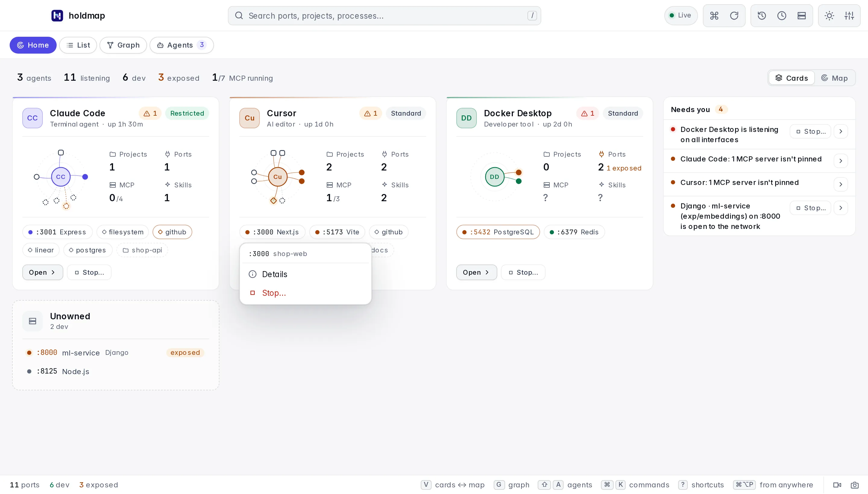Click the refresh icon in top toolbar
Viewport: 868px width, 494px height.
734,16
